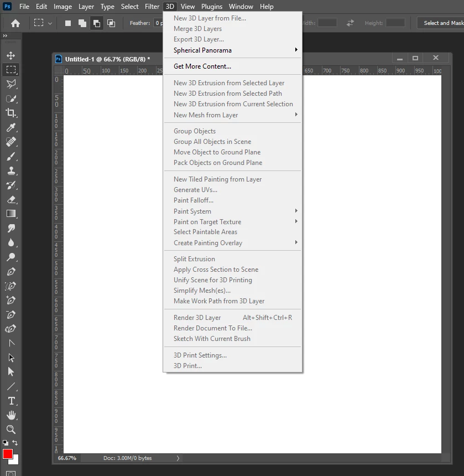Select the Gradient tool
This screenshot has width=464, height=476.
[x=11, y=214]
